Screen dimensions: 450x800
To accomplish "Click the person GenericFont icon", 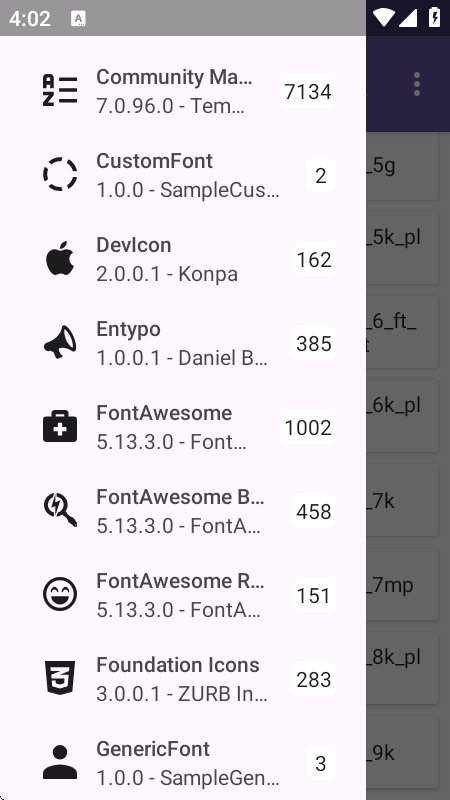I will click(x=60, y=763).
